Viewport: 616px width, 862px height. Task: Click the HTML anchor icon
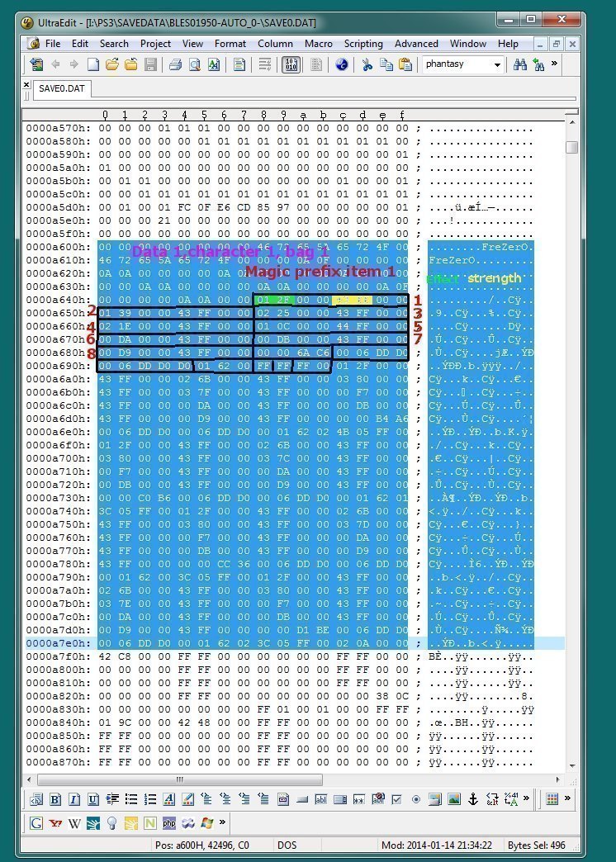coord(473,799)
